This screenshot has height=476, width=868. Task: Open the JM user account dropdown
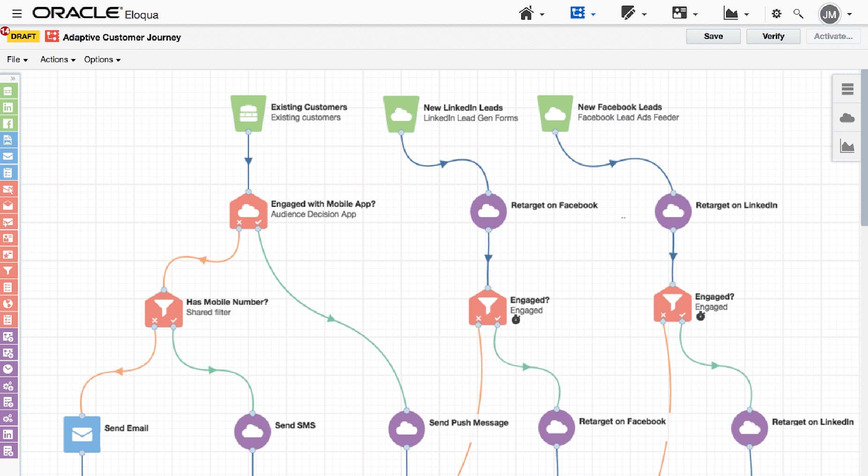tap(849, 15)
